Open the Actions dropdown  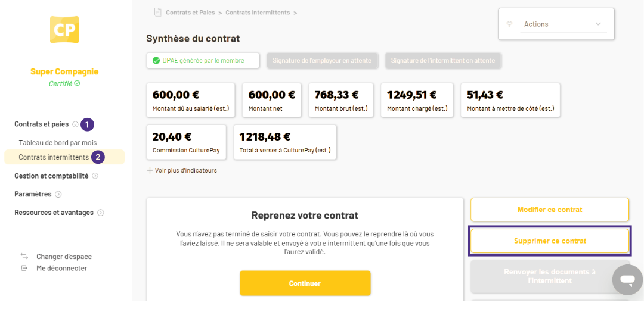pos(563,24)
